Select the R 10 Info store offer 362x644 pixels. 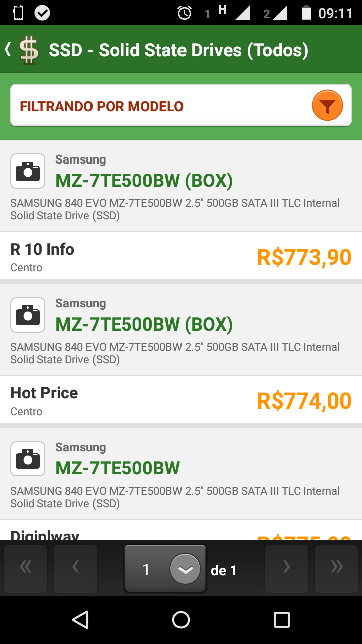pos(42,256)
